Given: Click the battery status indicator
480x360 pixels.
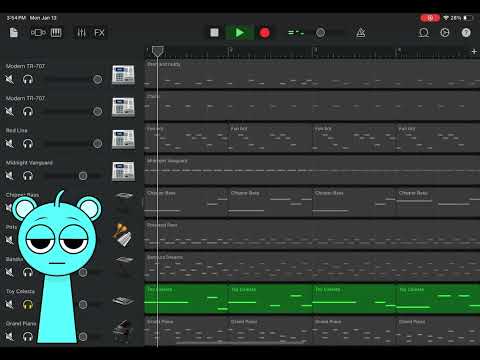Looking at the screenshot, I should coord(468,18).
